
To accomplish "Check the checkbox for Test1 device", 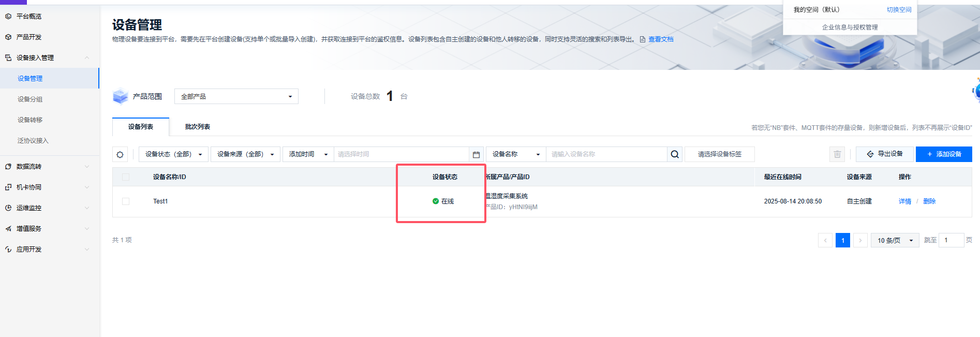I will tap(126, 201).
